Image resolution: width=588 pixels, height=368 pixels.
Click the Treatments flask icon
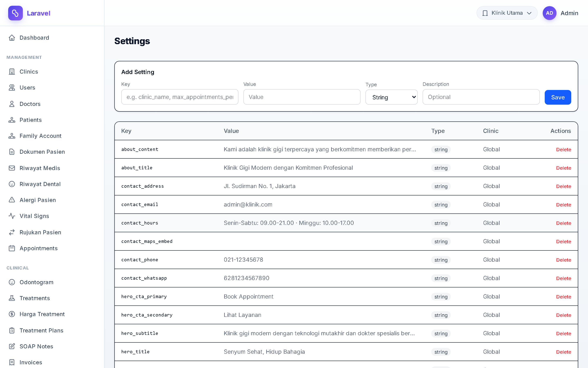[12, 298]
